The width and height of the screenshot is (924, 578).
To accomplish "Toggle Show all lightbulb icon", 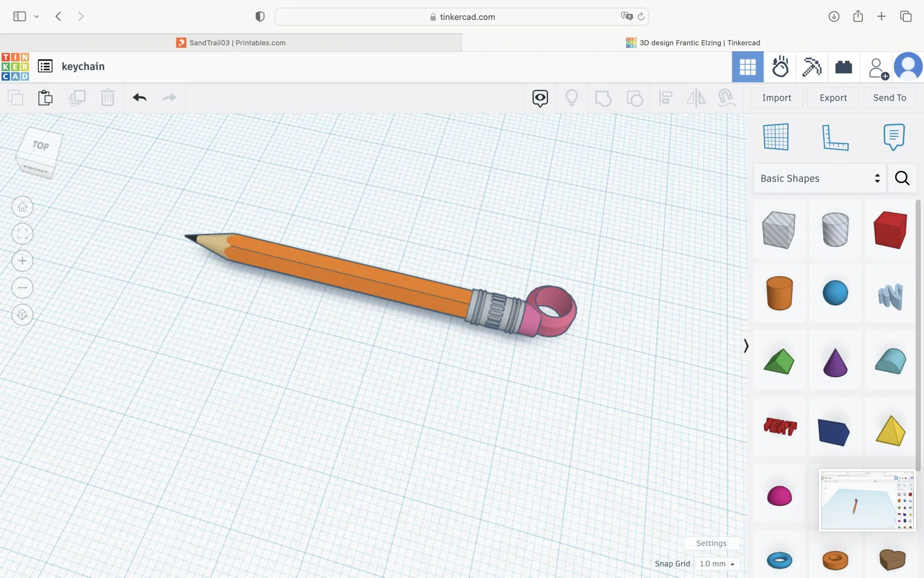I will pos(571,98).
